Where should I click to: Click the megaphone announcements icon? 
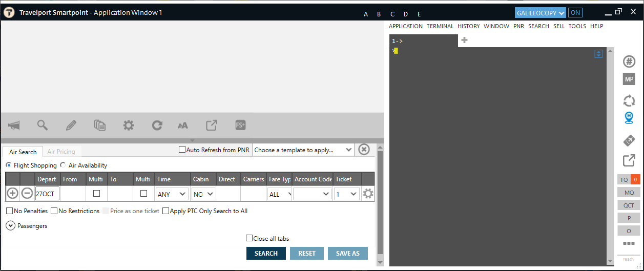coord(14,125)
